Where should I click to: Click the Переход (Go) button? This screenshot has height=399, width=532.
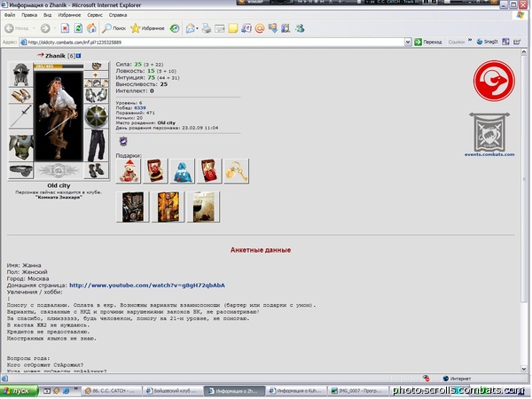(428, 42)
